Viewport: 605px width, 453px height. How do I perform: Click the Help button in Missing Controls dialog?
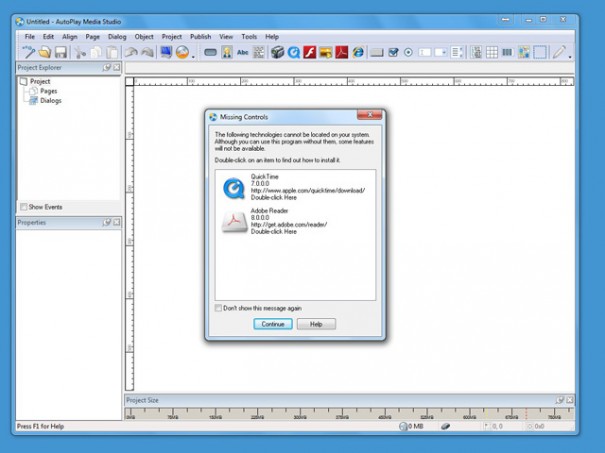pos(316,324)
